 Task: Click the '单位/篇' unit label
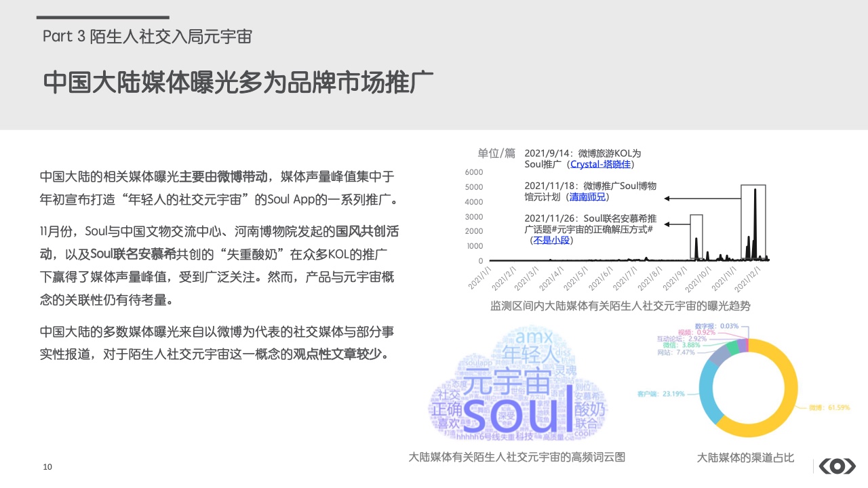point(496,152)
